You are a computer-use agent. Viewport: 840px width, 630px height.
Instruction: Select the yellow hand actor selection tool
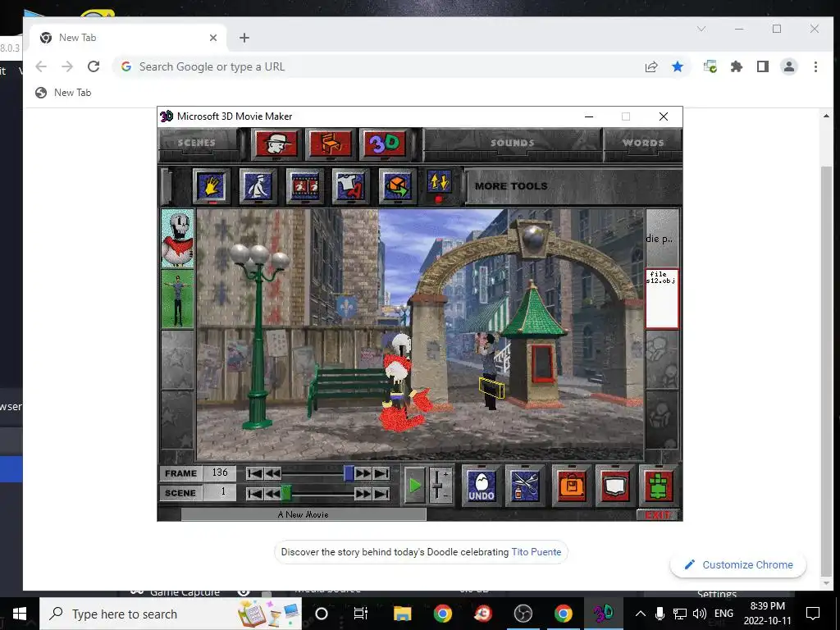click(x=211, y=186)
